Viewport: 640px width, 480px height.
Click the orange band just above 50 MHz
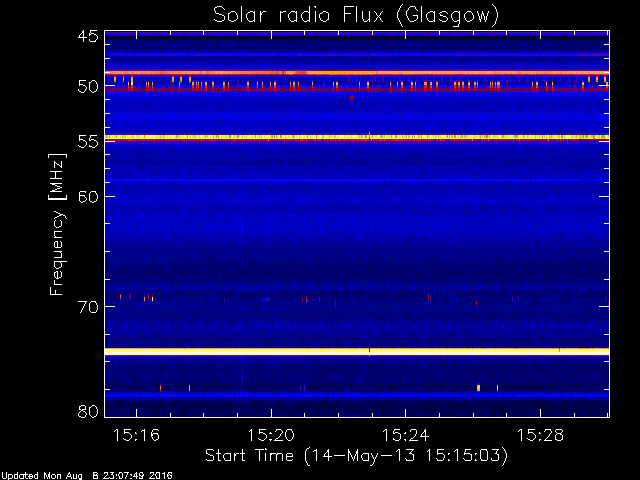(357, 73)
